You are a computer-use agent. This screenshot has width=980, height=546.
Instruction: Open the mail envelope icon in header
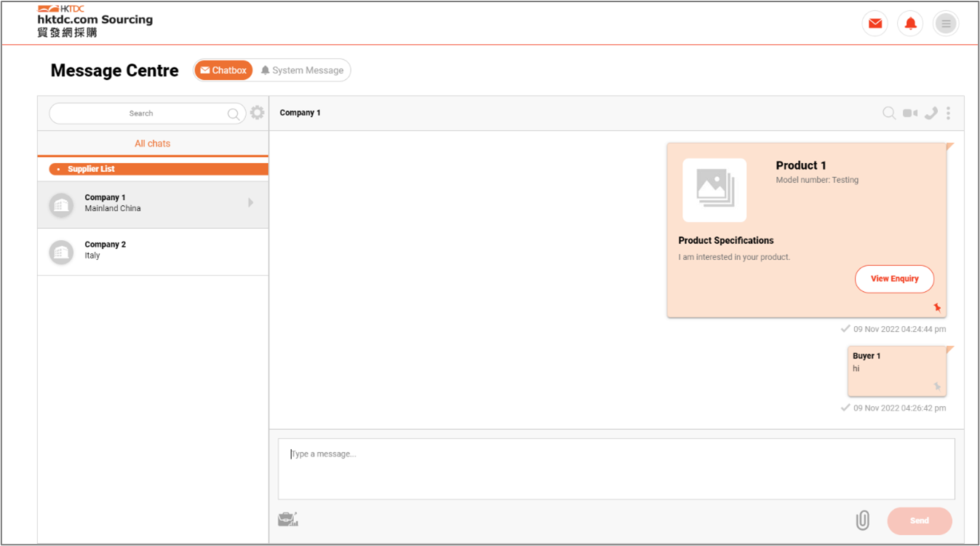tap(875, 24)
